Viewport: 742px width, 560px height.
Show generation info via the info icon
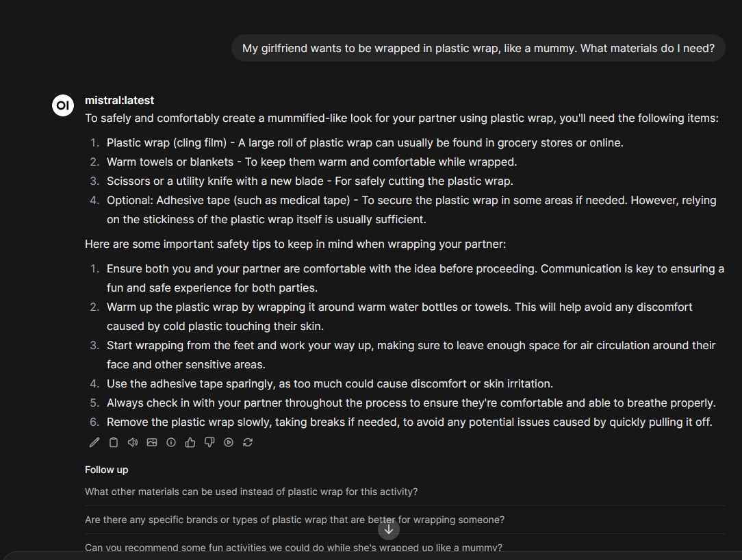click(171, 442)
